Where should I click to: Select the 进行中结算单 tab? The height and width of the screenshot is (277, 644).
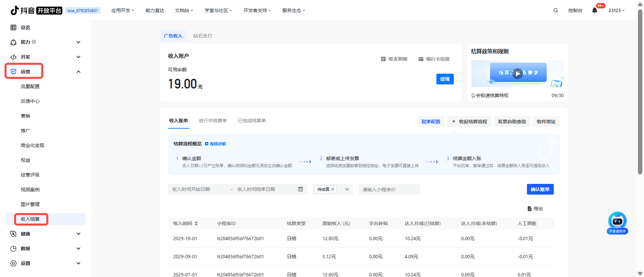click(x=213, y=121)
